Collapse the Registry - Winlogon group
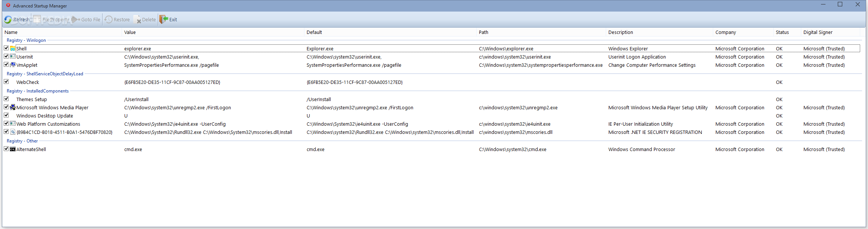The width and height of the screenshot is (868, 229). tap(26, 40)
